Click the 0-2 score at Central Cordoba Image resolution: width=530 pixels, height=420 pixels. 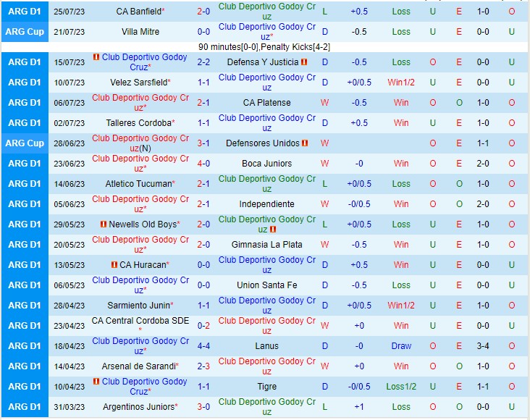click(203, 326)
